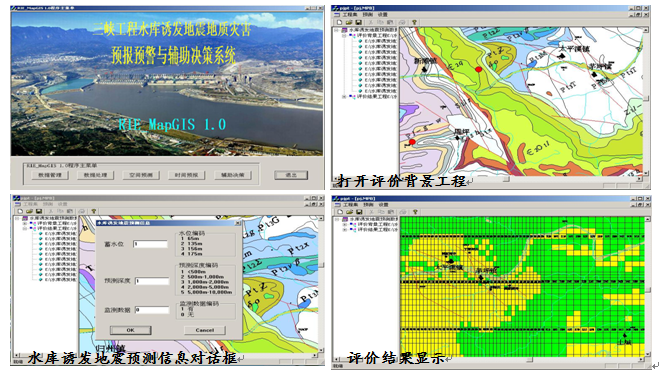Click Open folder icon in window behind prediction dialog
Screen dimensions: 667x376
[x=29, y=211]
